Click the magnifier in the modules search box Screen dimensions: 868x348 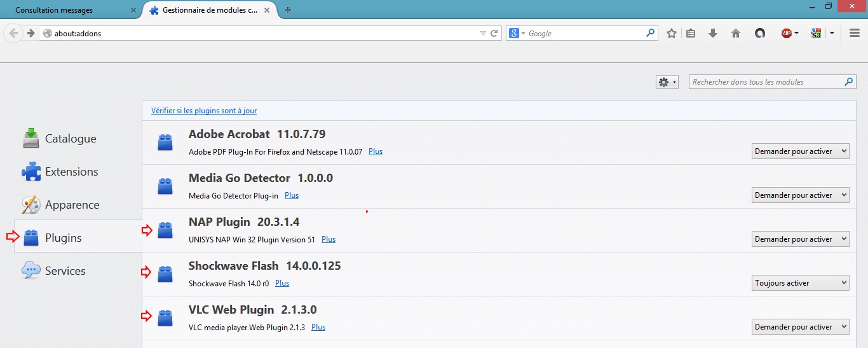(x=849, y=82)
